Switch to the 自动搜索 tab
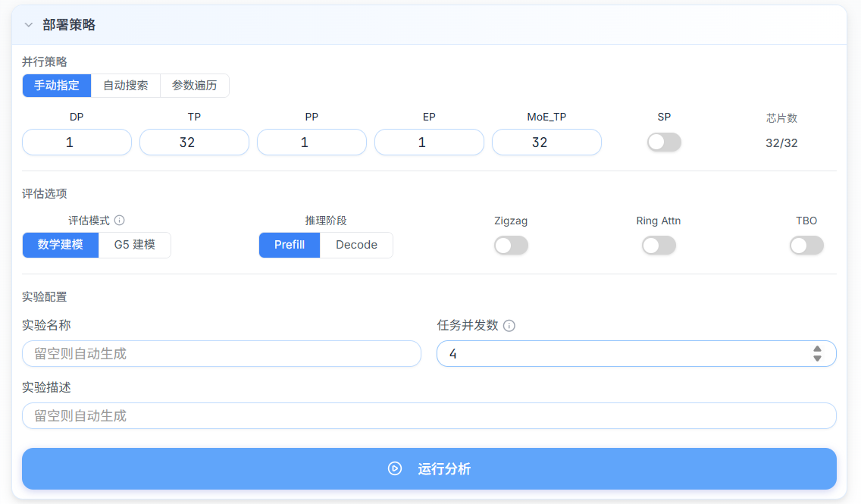The height and width of the screenshot is (504, 861). (125, 86)
